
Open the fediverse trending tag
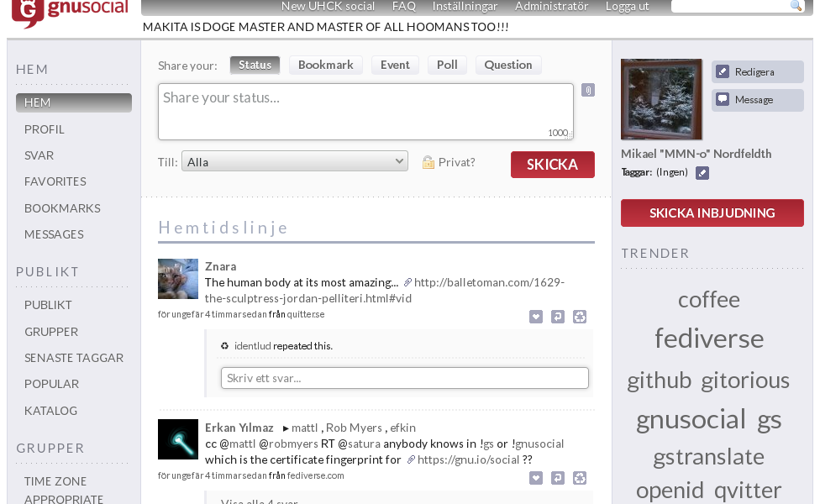(709, 339)
